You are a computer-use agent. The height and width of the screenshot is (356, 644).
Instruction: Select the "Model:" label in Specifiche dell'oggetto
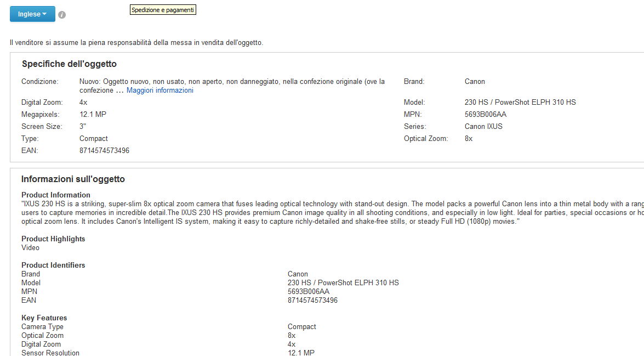[414, 103]
